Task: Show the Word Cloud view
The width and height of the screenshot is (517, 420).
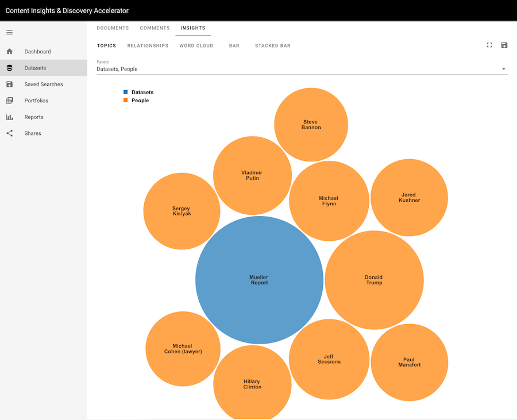Action: click(x=196, y=46)
